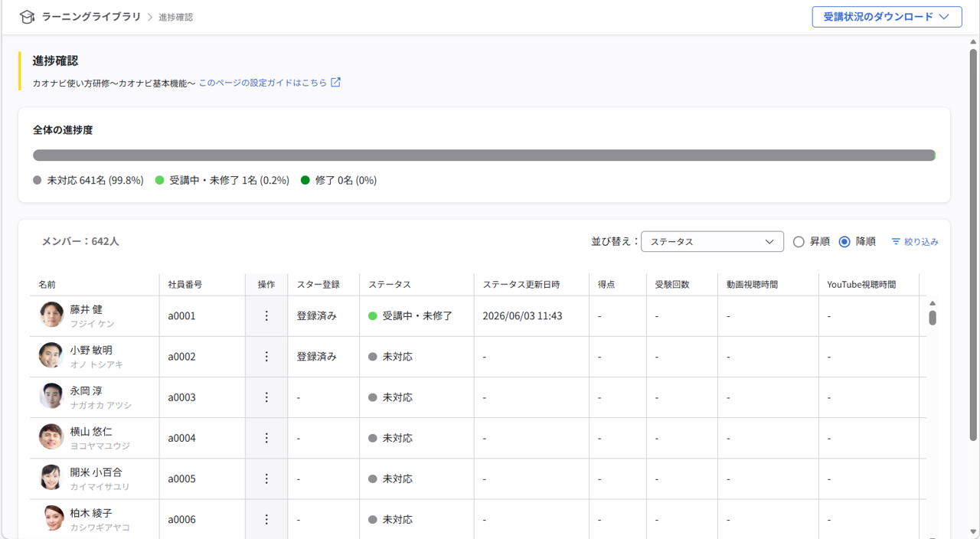Click 登録済み in 小野 敏明's row

click(x=317, y=357)
